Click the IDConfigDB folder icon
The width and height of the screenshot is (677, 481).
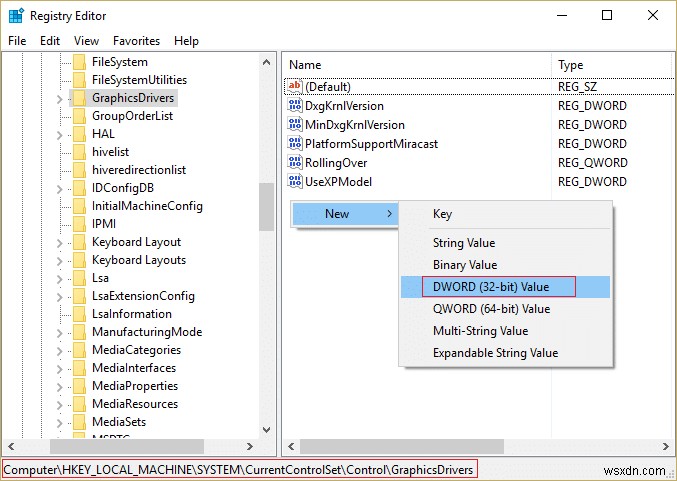79,188
